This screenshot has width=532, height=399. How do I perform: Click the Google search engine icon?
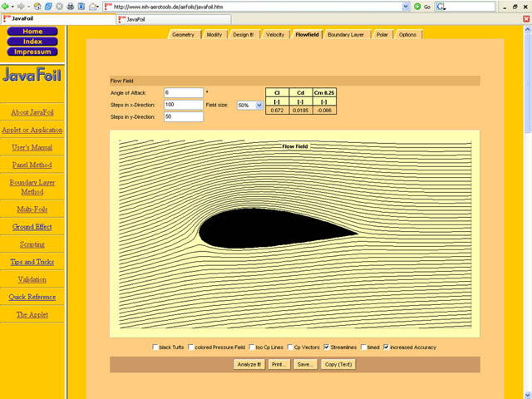click(x=441, y=7)
